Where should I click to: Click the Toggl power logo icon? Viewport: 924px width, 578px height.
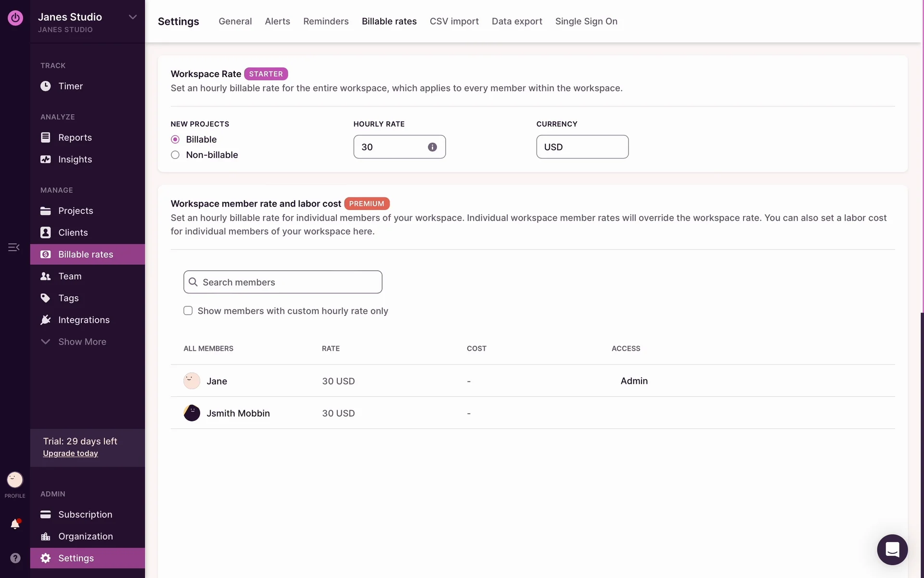pos(15,18)
